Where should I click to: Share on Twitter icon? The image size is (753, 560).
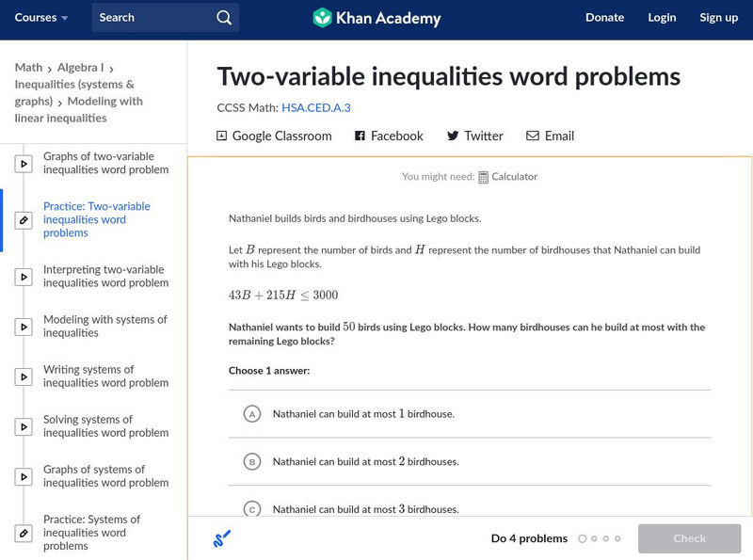point(453,136)
